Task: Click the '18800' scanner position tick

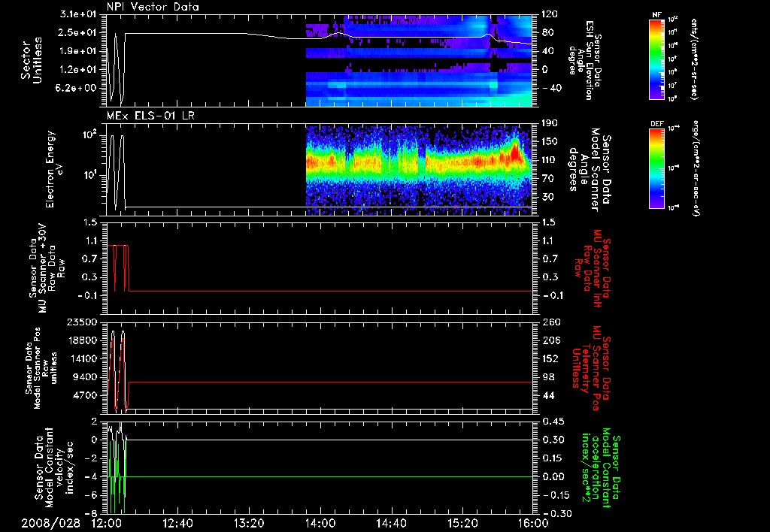Action: pos(82,340)
